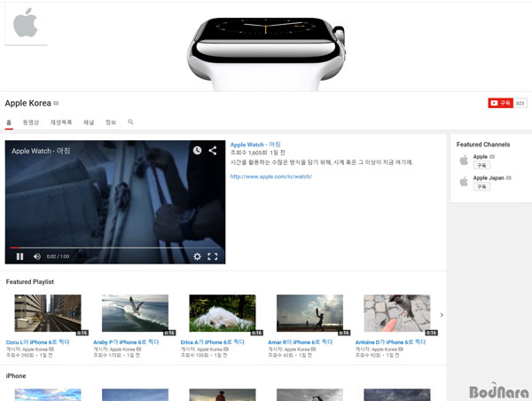The height and width of the screenshot is (401, 532).
Task: Open the Antoine D bird thumbnail
Action: tap(397, 313)
